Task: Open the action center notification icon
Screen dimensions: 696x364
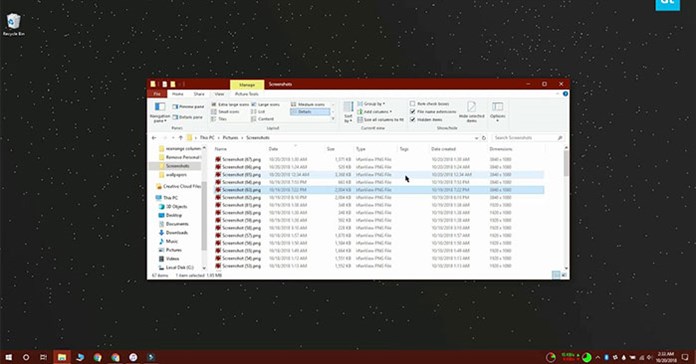Action: coord(685,357)
